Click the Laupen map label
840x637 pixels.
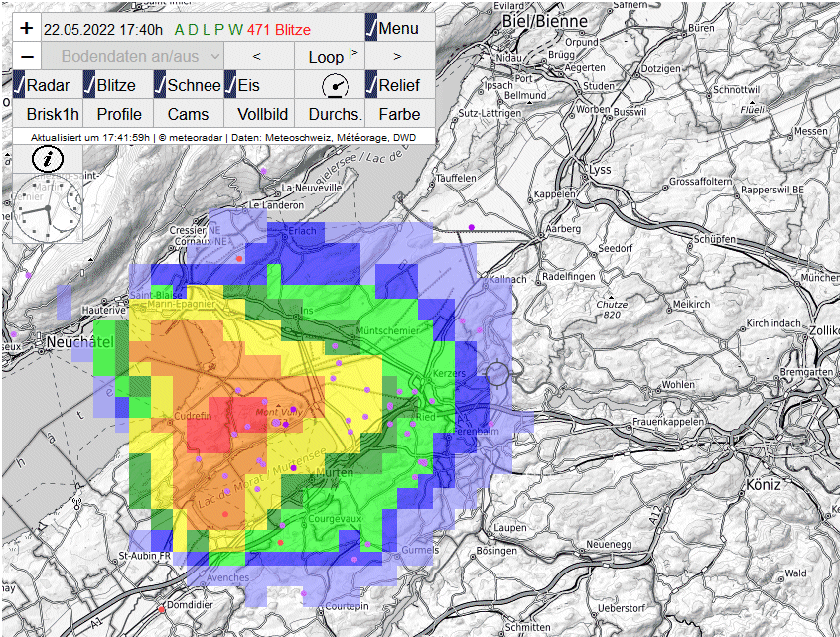pos(510,528)
